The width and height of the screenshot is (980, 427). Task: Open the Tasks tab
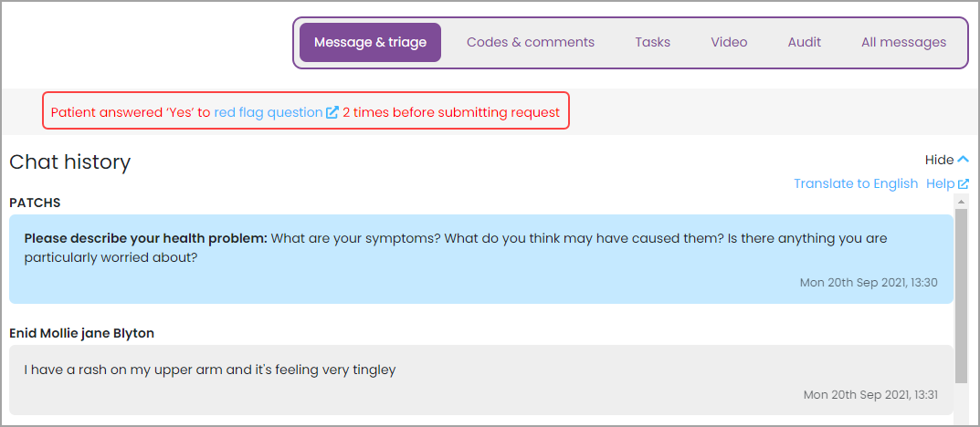[x=652, y=43]
